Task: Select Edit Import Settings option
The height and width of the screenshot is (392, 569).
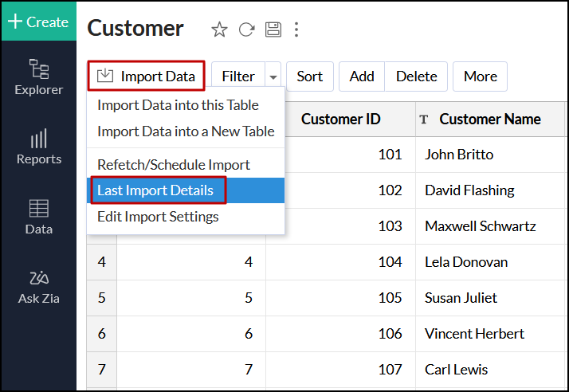Action: (x=158, y=216)
